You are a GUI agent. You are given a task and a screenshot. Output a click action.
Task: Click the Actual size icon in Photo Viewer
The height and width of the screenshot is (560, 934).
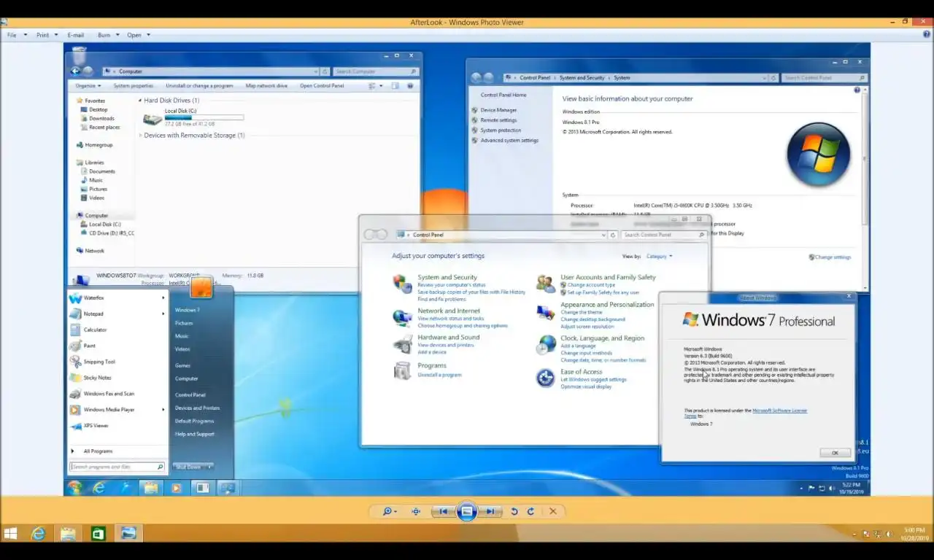pyautogui.click(x=416, y=512)
